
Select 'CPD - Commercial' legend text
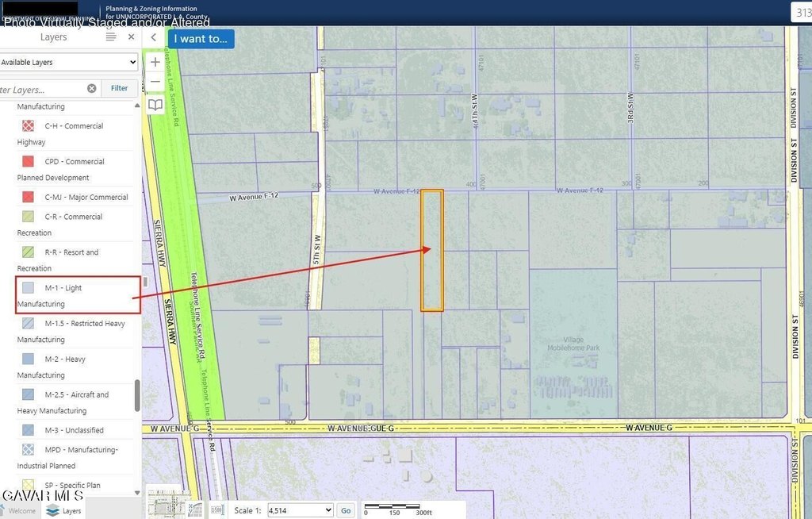[x=75, y=162]
